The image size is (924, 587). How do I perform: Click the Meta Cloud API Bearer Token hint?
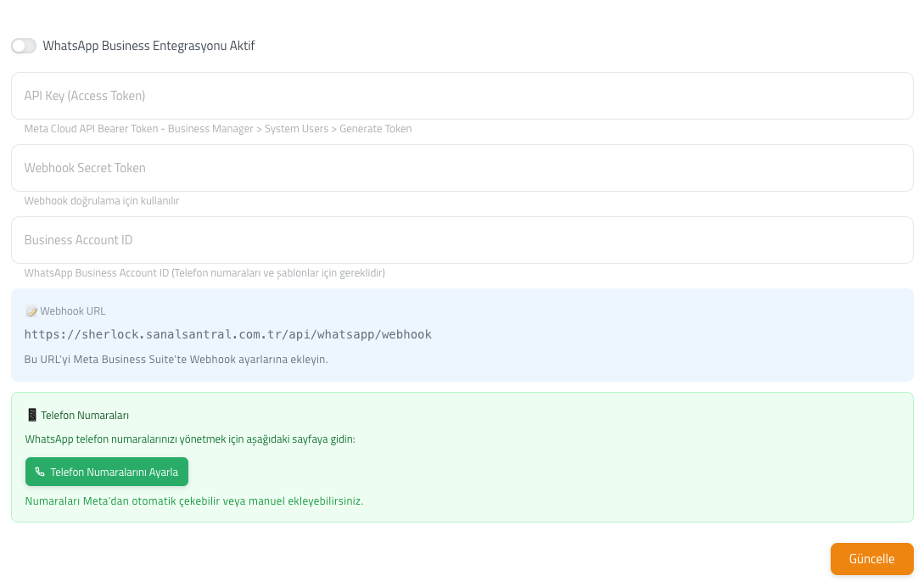[x=218, y=129]
